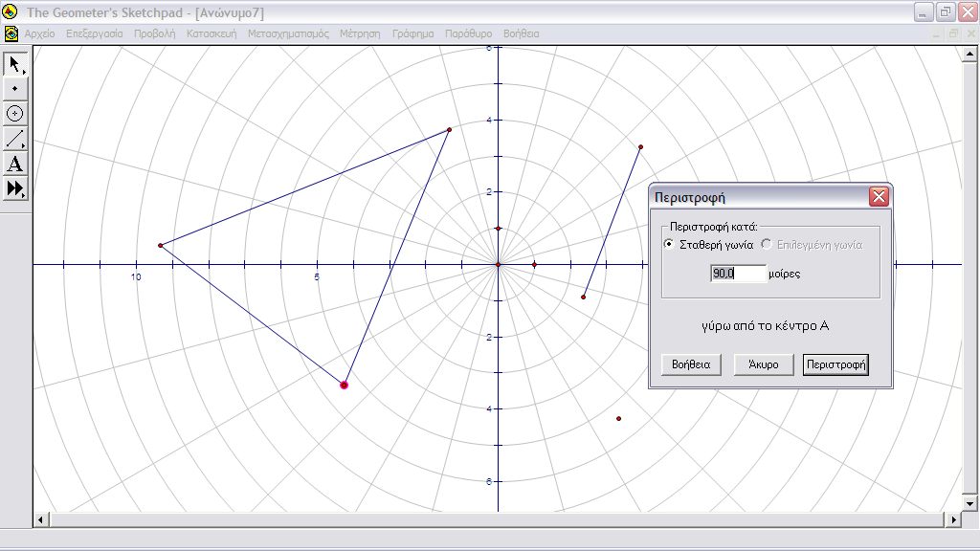Viewport: 980px width, 551px height.
Task: Select the Σταθερή γωνία radio button
Action: 669,244
